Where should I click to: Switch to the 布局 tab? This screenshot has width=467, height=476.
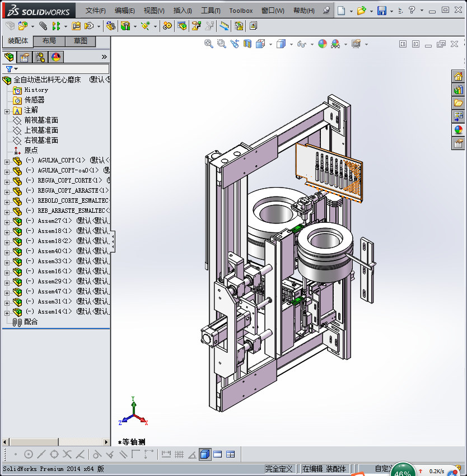click(x=49, y=41)
